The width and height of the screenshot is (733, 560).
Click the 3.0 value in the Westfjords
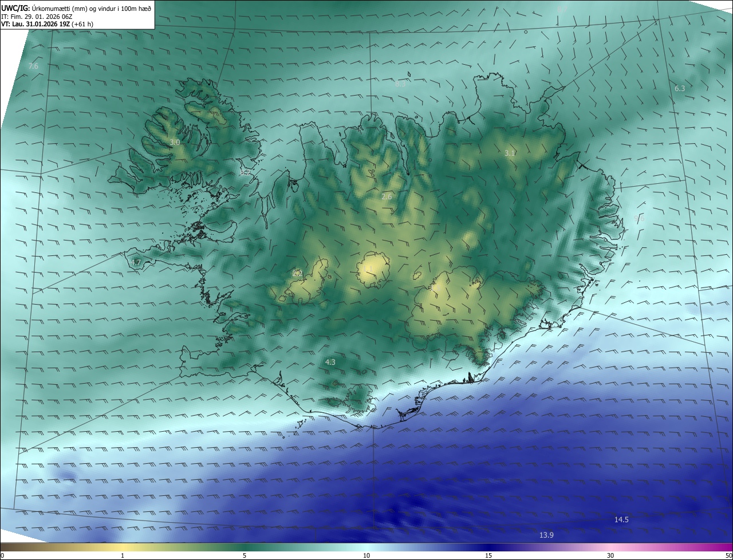175,142
